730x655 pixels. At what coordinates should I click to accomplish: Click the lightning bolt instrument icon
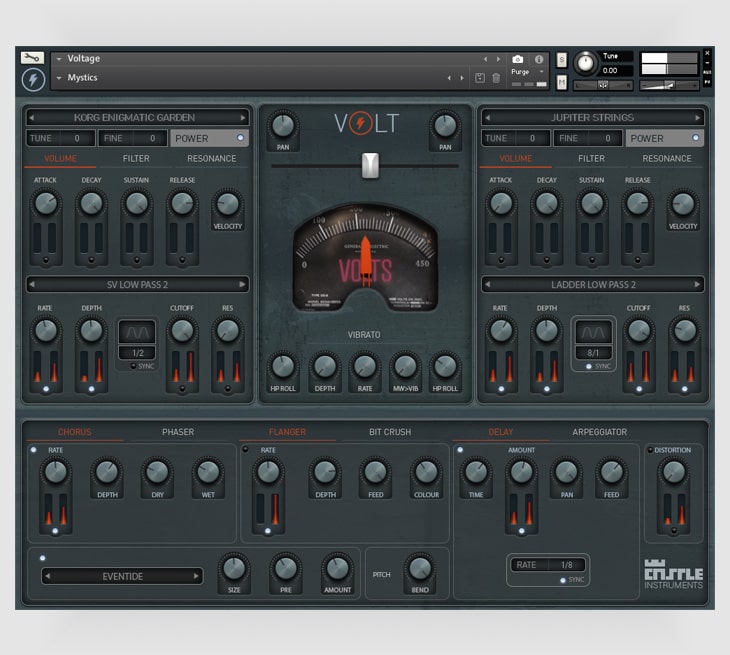33,79
